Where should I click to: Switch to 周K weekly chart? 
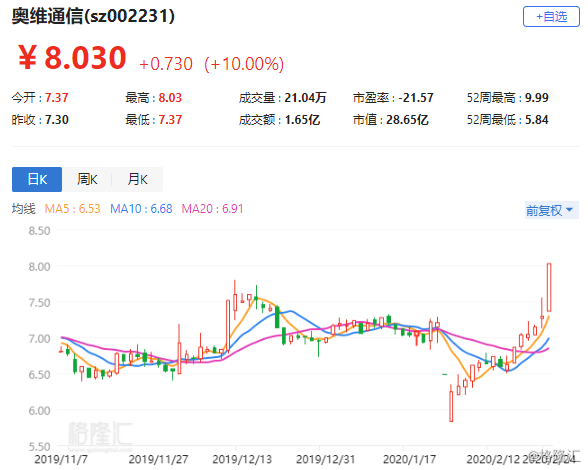pos(87,179)
